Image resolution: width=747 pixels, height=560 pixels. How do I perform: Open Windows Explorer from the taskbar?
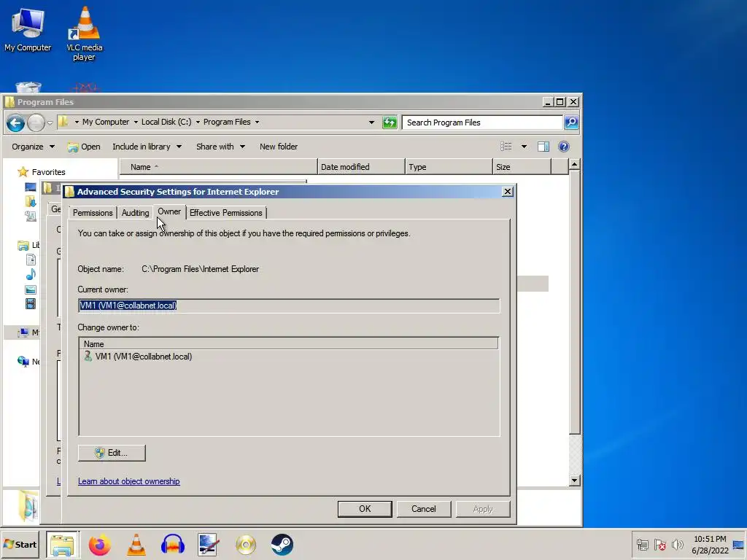[63, 545]
